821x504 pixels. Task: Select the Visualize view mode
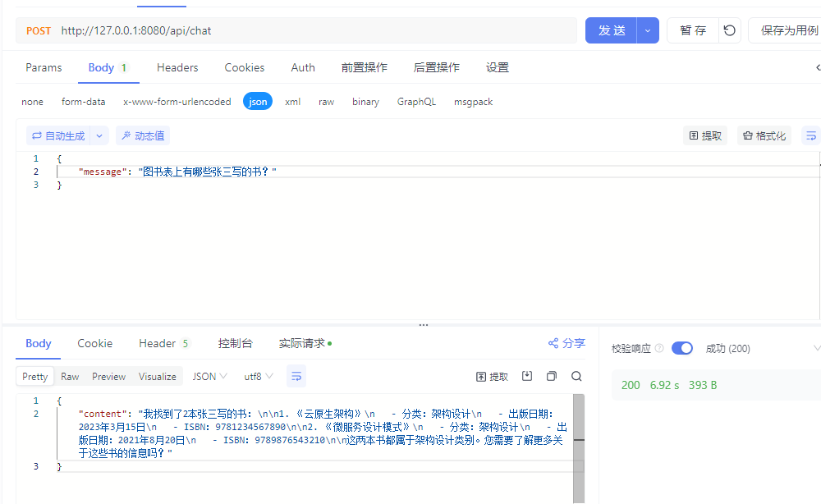click(x=157, y=376)
